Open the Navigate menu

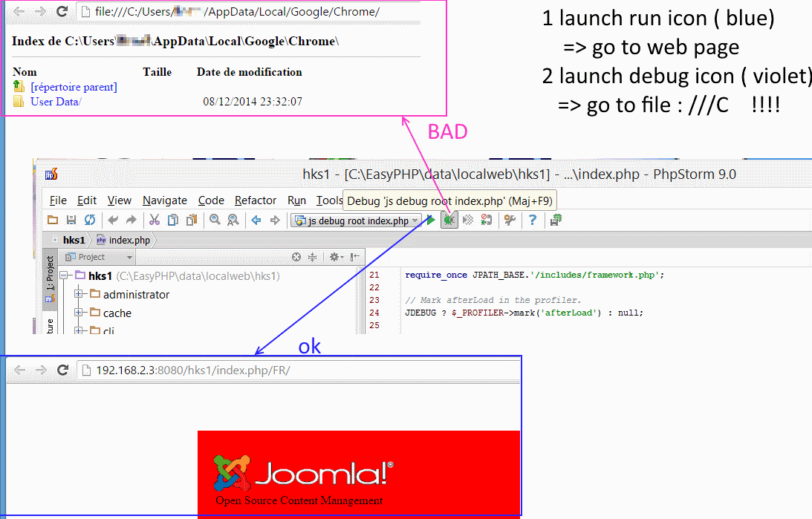[x=165, y=200]
